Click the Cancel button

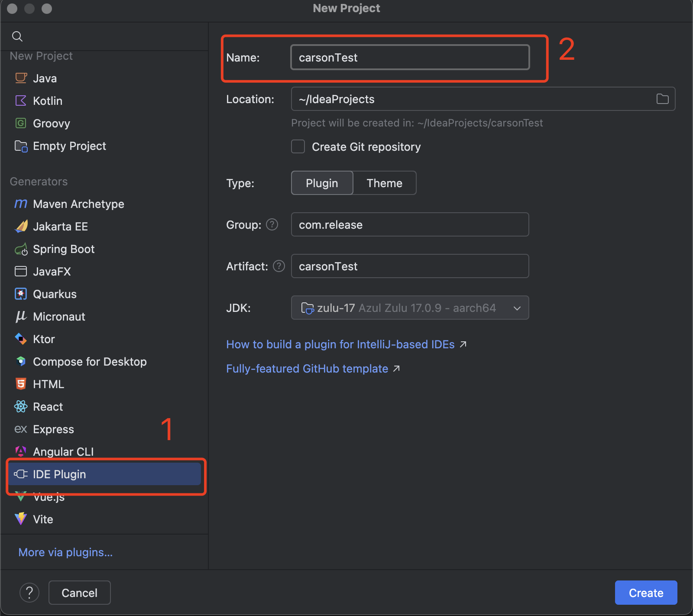[80, 592]
